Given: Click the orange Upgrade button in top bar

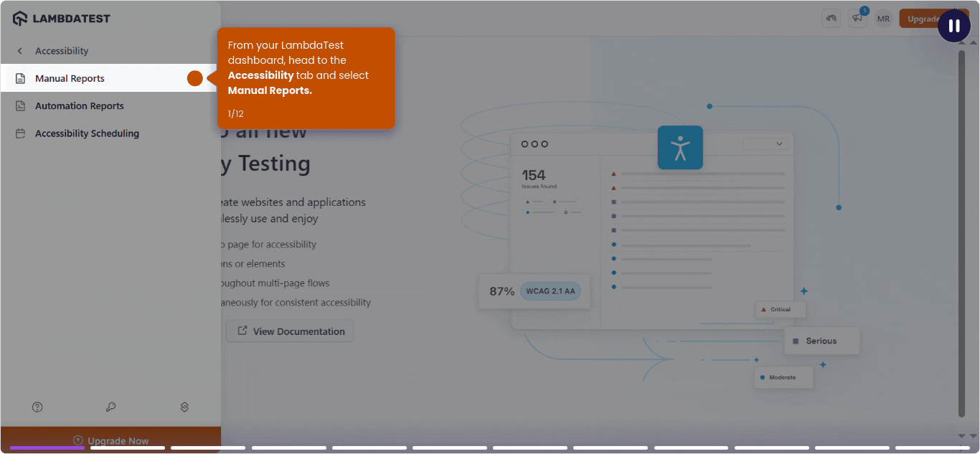Looking at the screenshot, I should [921, 19].
